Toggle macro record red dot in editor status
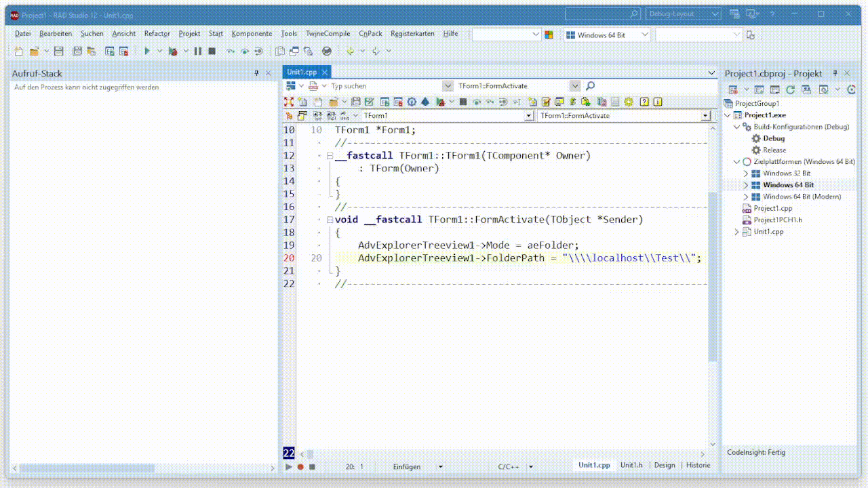This screenshot has width=868, height=488. 300,466
